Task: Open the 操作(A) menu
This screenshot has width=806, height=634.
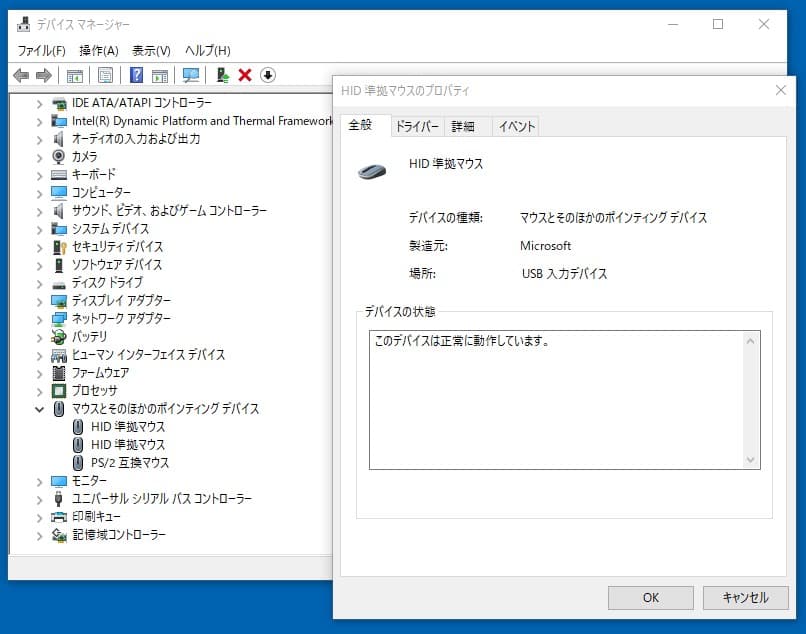Action: click(x=99, y=50)
